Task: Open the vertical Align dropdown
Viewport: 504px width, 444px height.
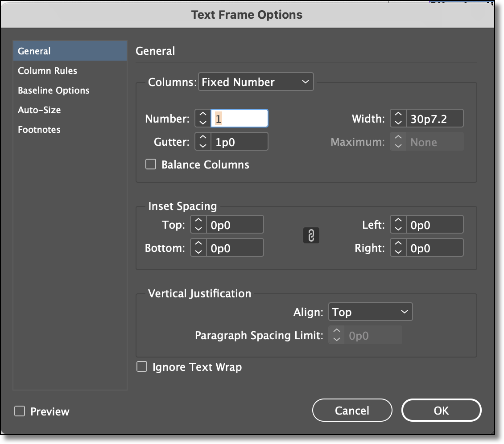Action: (370, 312)
